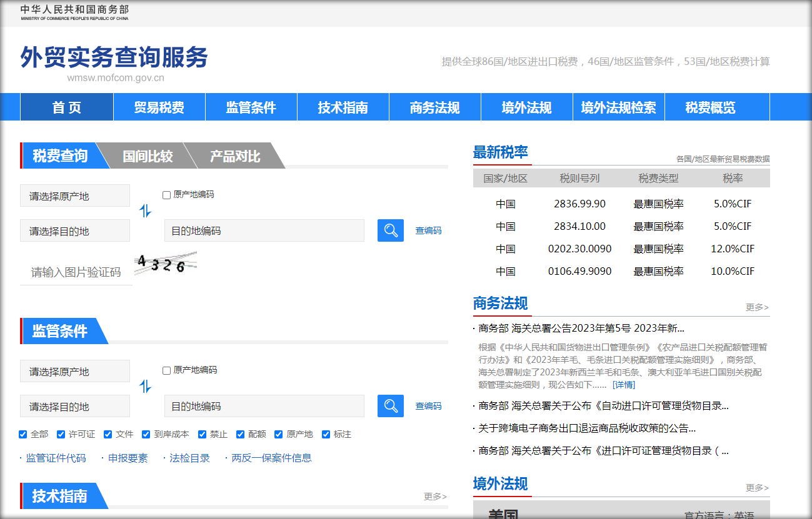
Task: Open 技术指南 in the navigation bar
Action: coord(343,107)
